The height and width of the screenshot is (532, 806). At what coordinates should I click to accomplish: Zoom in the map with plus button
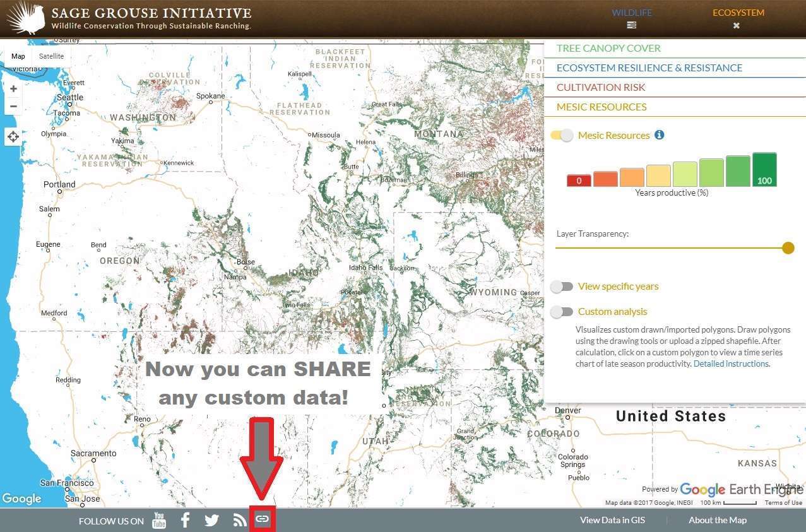(x=13, y=89)
